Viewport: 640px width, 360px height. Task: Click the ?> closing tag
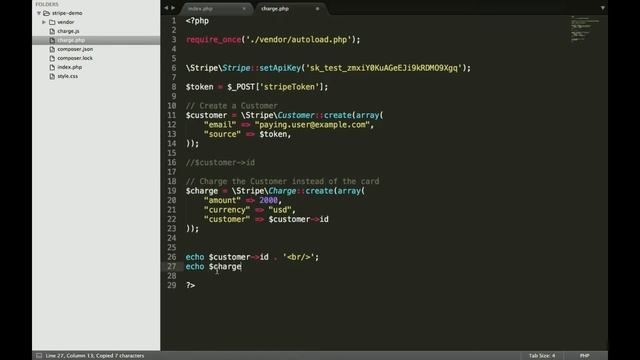[x=190, y=285]
